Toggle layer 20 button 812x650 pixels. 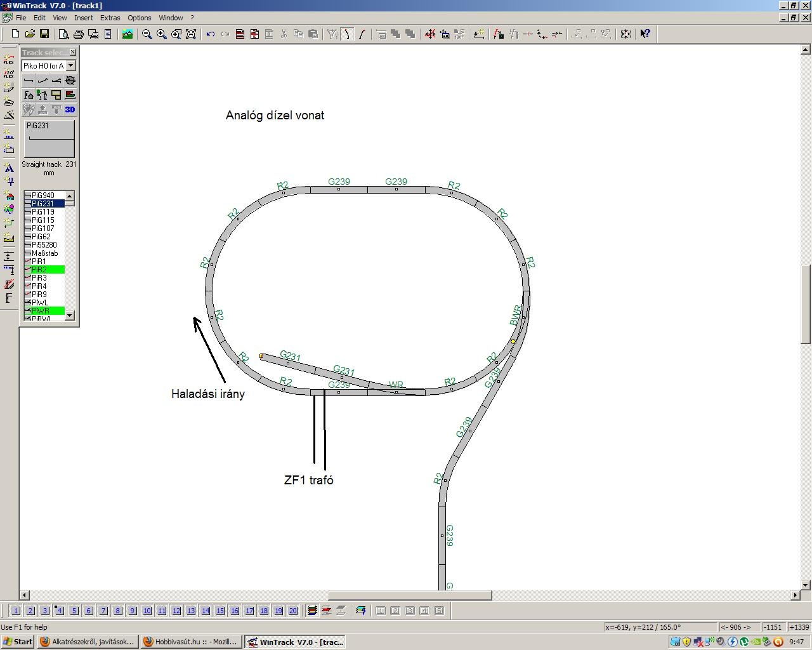[293, 611]
